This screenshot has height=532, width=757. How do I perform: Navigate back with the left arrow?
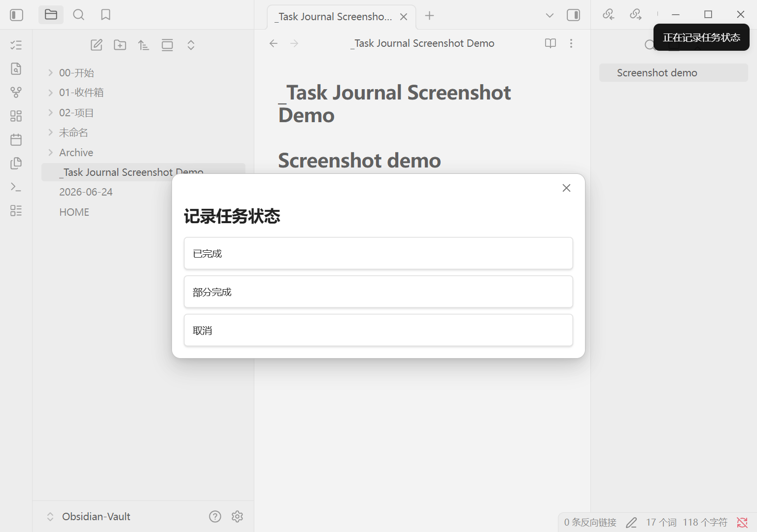click(274, 43)
